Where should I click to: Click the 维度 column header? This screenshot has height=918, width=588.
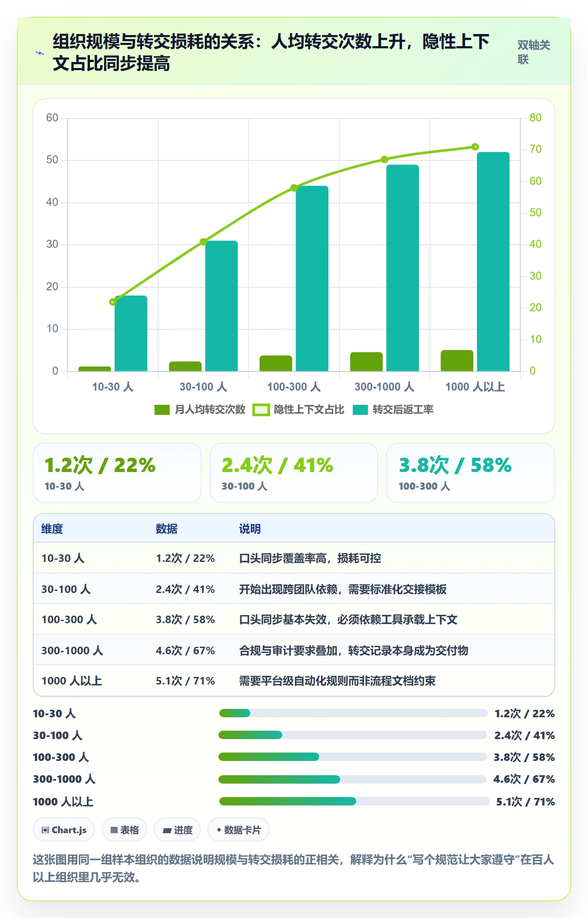pyautogui.click(x=52, y=529)
